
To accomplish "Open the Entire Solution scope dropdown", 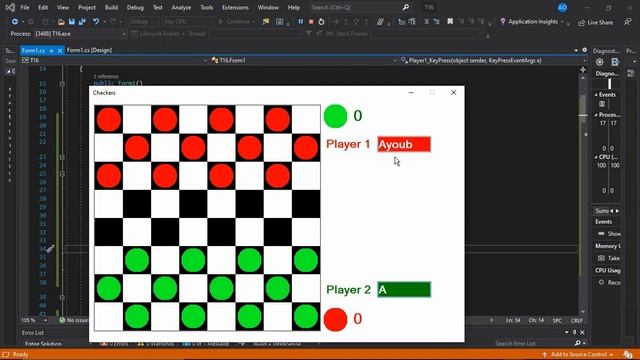I will coord(57,344).
